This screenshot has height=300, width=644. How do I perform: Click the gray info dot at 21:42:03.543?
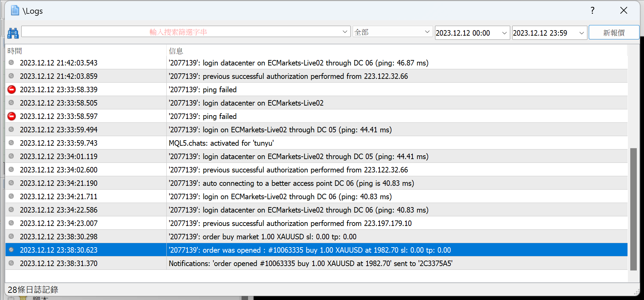pos(11,62)
